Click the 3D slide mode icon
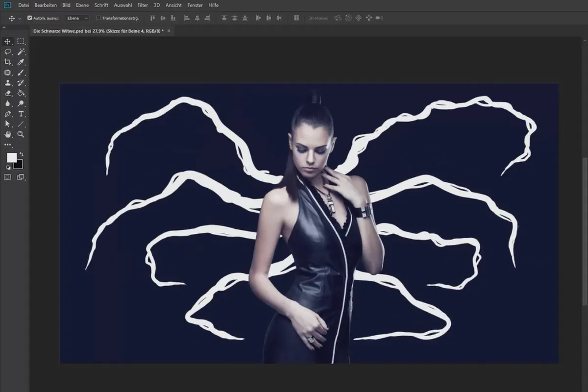 pyautogui.click(x=368, y=18)
